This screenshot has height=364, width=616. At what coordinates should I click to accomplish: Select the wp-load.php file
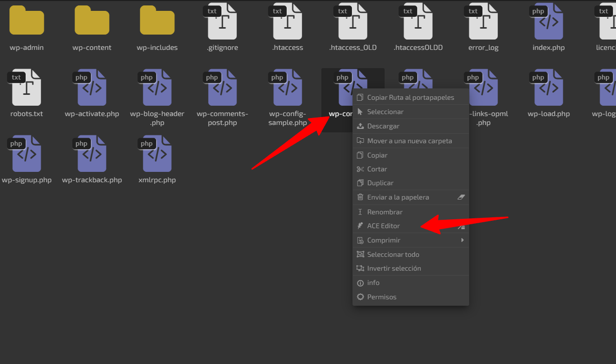pos(549,93)
